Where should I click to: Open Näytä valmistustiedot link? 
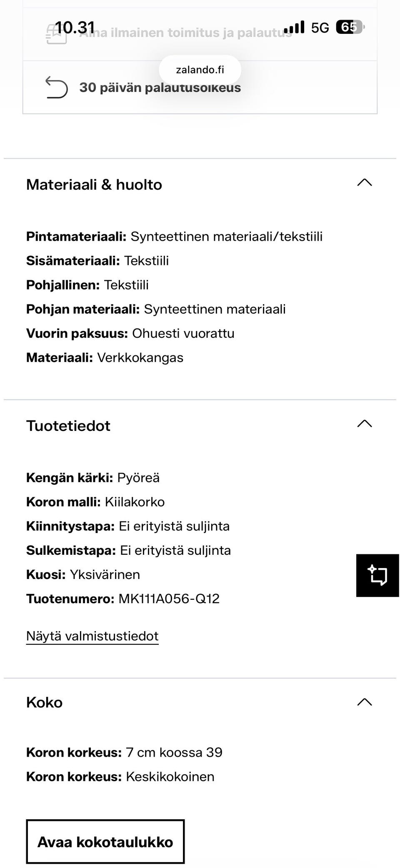(x=92, y=636)
